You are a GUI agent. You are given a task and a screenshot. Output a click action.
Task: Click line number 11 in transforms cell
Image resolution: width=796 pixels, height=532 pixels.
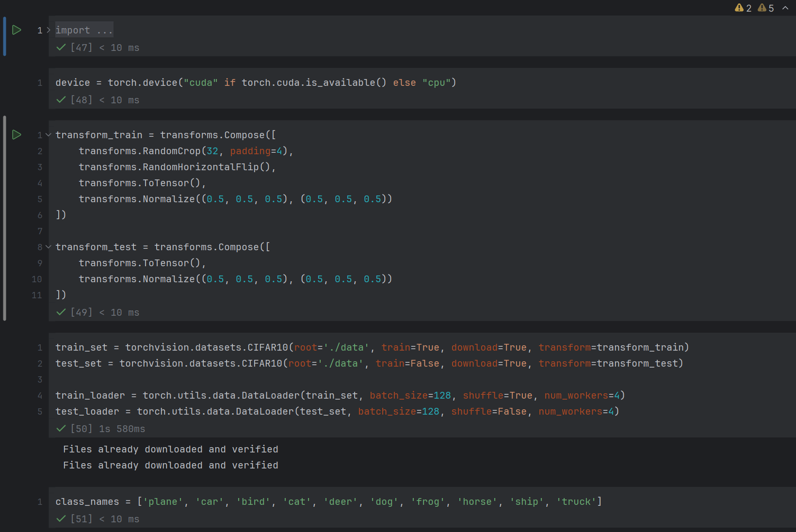click(x=37, y=295)
